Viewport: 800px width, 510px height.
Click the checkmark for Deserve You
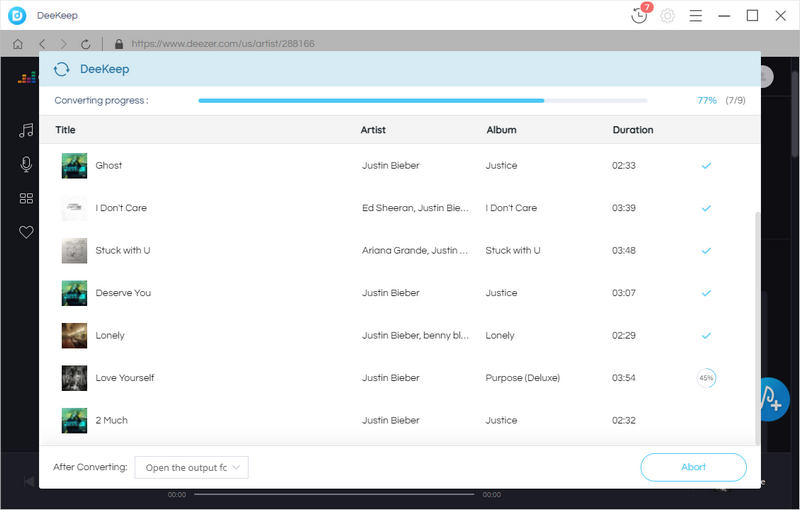[x=706, y=293]
